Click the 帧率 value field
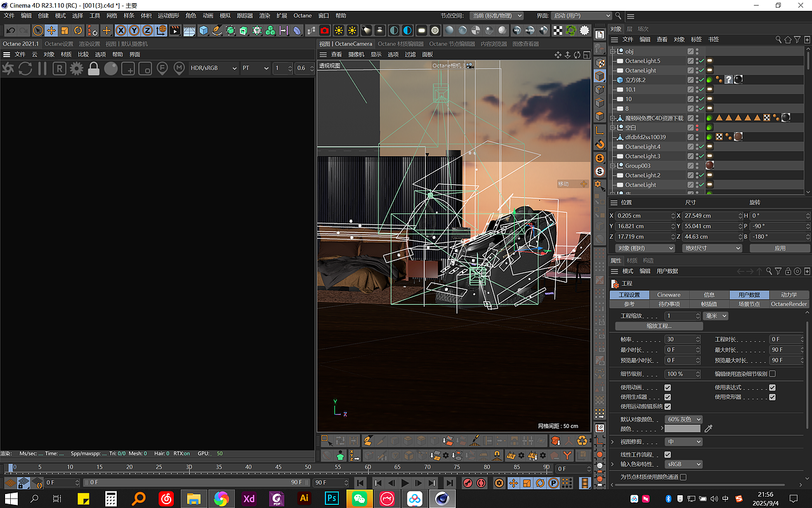This screenshot has height=508, width=812. (x=683, y=339)
